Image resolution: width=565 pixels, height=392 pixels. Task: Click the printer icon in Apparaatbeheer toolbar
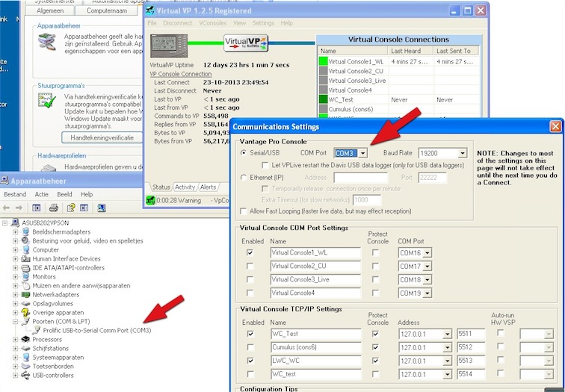[x=54, y=208]
